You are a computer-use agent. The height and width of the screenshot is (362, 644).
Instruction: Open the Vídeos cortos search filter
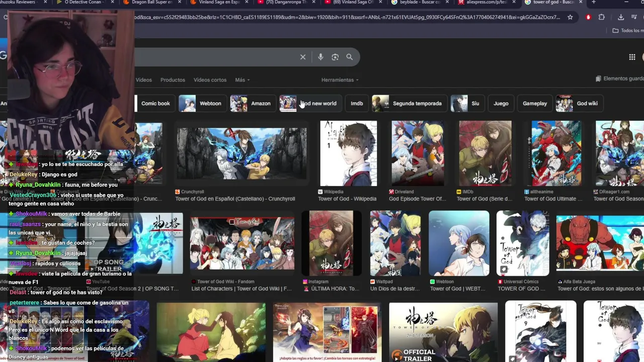point(210,80)
